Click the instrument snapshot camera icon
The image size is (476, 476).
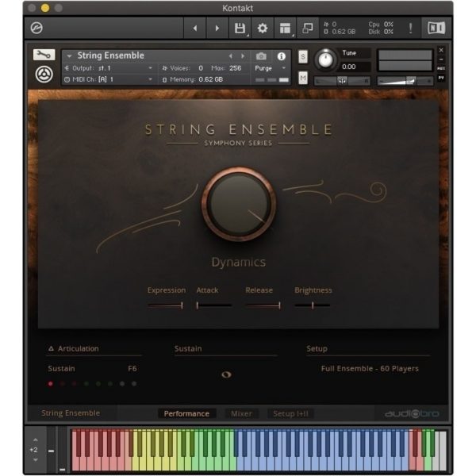[261, 56]
